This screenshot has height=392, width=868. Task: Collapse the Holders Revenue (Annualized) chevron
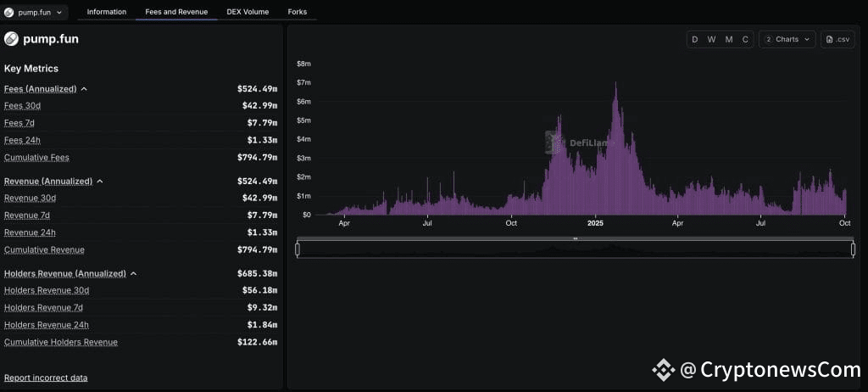click(x=133, y=274)
